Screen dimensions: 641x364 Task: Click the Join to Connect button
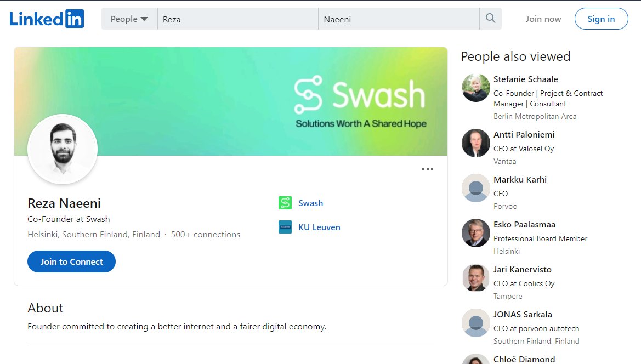click(x=71, y=261)
